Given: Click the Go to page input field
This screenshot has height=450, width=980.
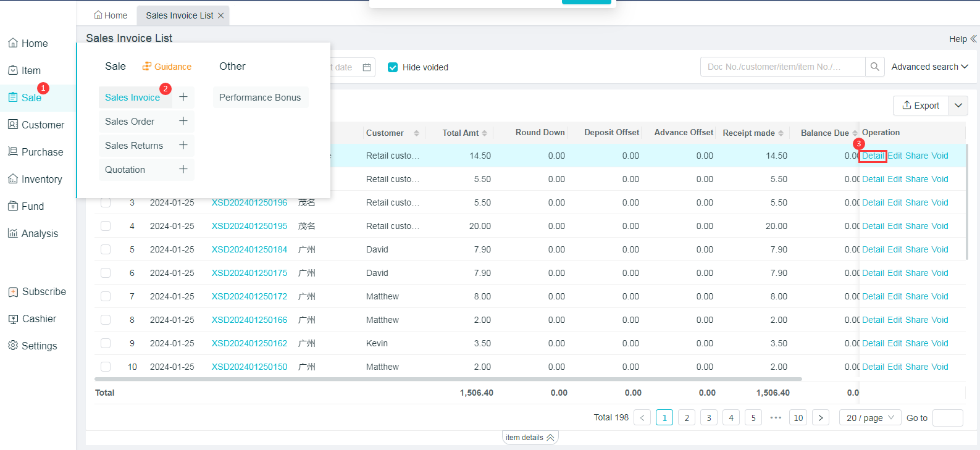Looking at the screenshot, I should 947,418.
